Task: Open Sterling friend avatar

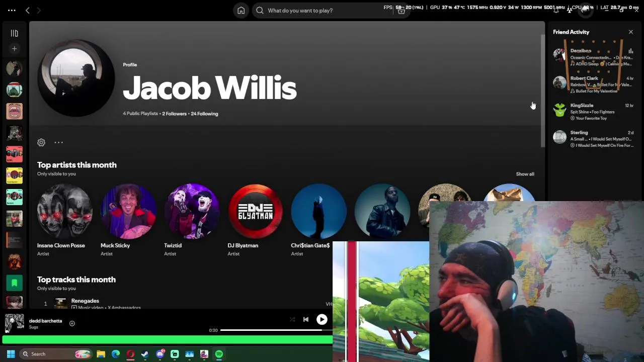Action: click(x=559, y=137)
